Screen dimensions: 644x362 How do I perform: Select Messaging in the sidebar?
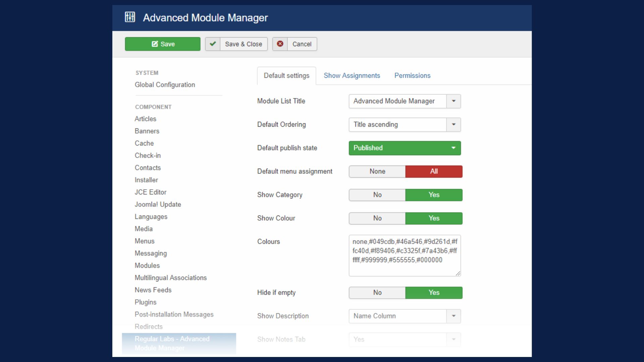[x=151, y=253]
